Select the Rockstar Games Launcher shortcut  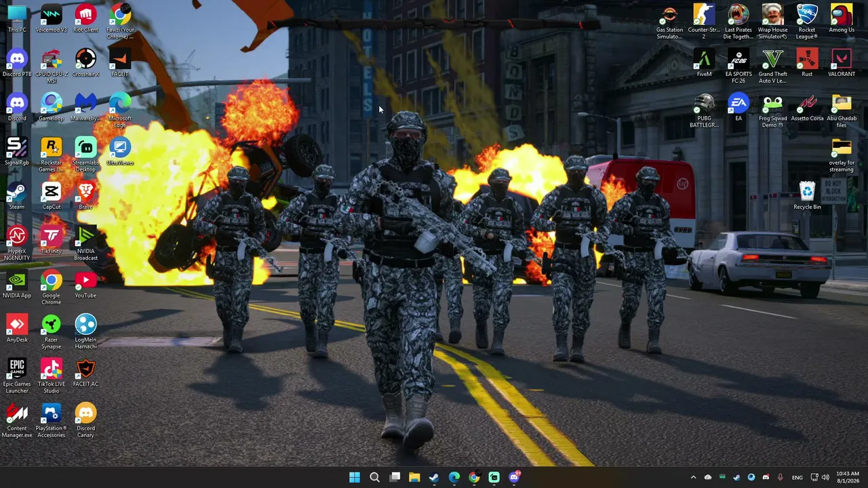pyautogui.click(x=51, y=155)
